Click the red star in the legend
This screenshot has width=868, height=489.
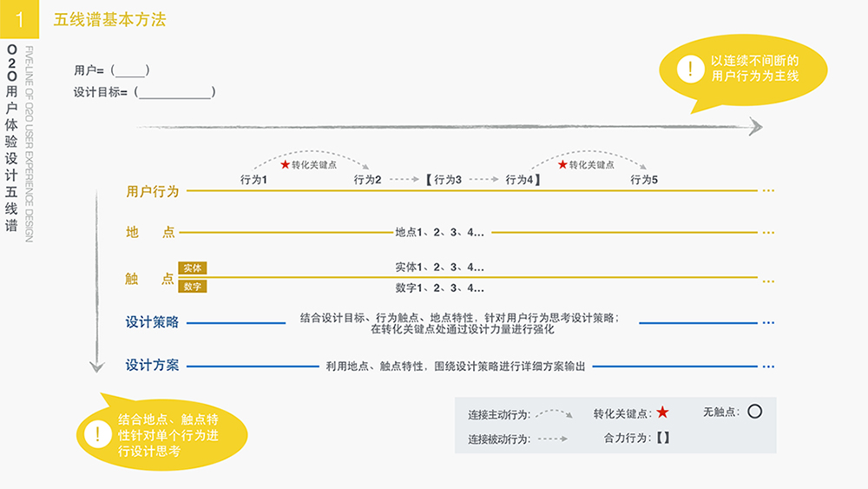(x=662, y=412)
